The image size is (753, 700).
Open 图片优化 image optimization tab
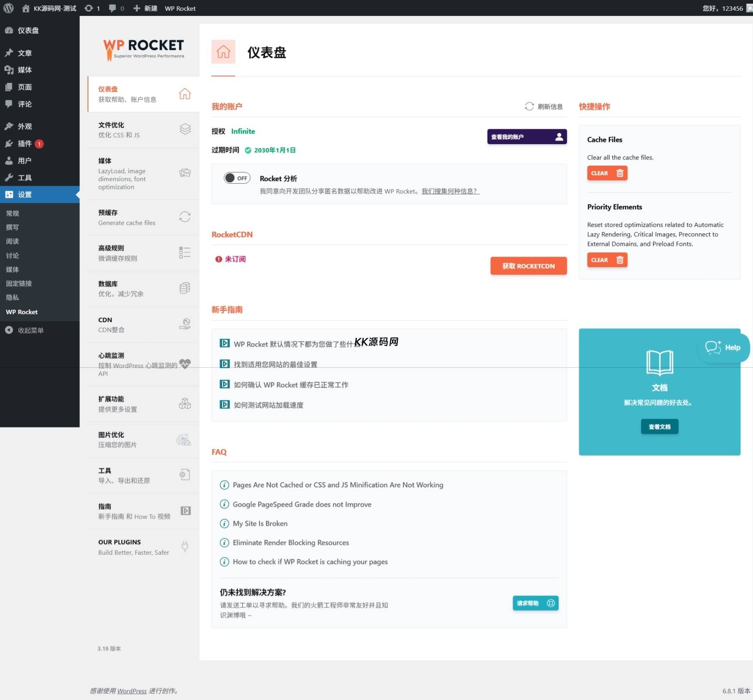coord(144,440)
